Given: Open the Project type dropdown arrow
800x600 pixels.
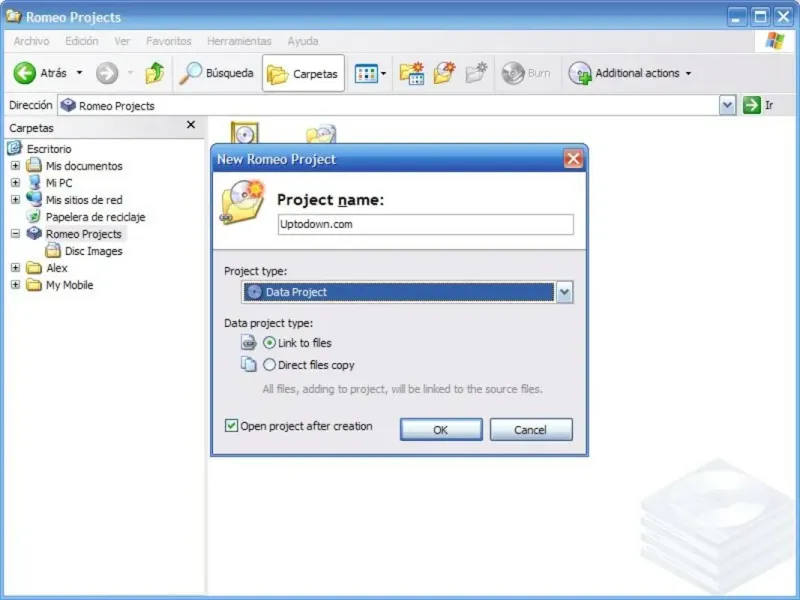Looking at the screenshot, I should point(564,292).
